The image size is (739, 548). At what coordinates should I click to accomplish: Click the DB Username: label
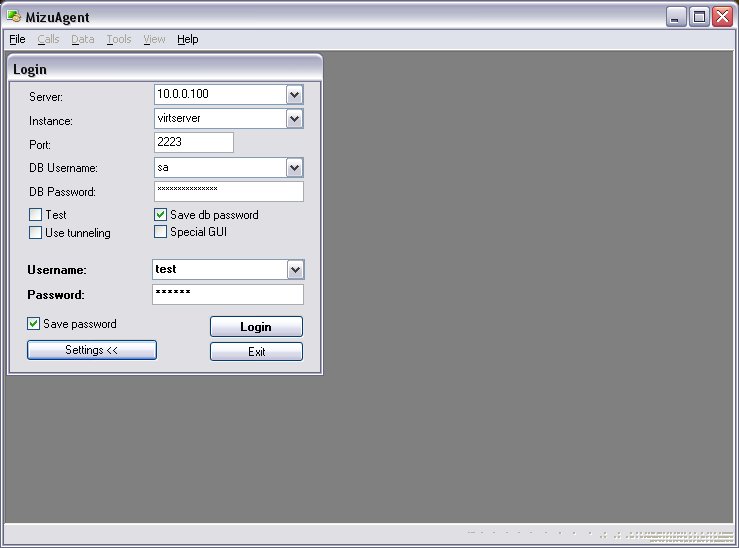tap(63, 168)
